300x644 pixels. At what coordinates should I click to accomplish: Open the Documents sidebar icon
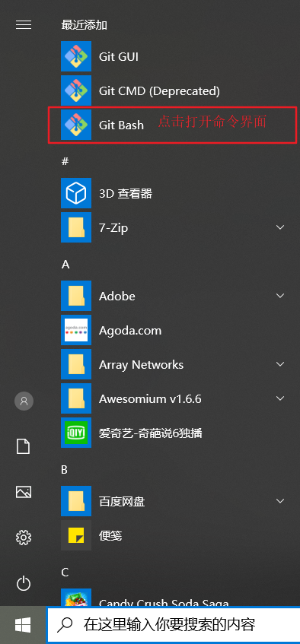[x=23, y=446]
